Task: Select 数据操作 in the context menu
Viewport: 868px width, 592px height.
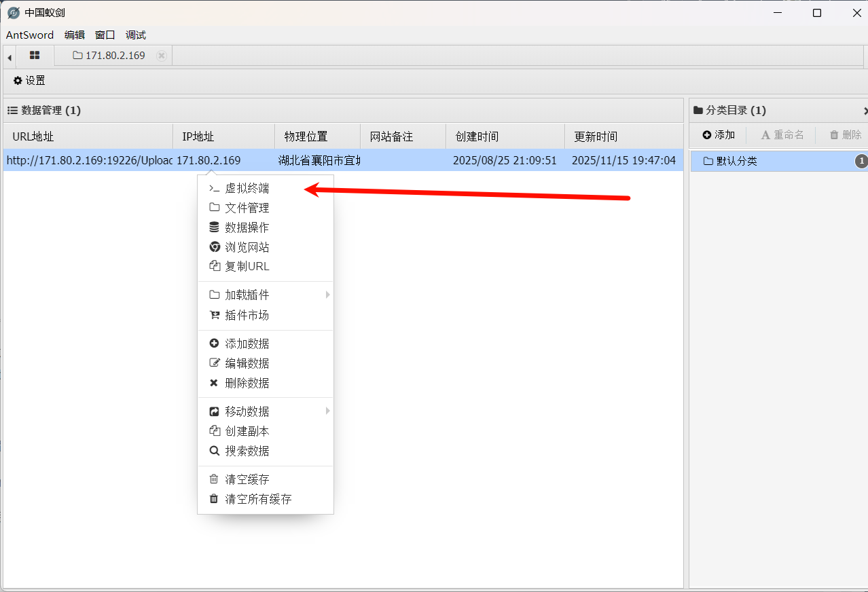Action: pyautogui.click(x=266, y=227)
